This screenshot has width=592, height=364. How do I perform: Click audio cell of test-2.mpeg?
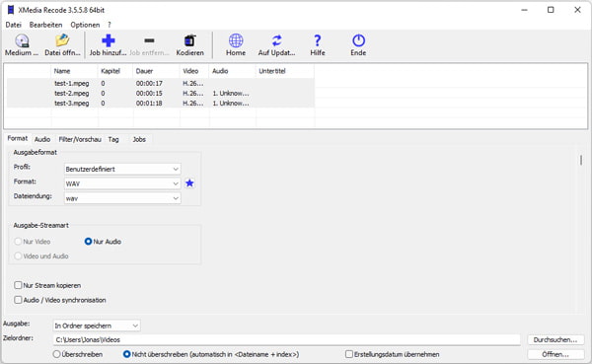(231, 94)
